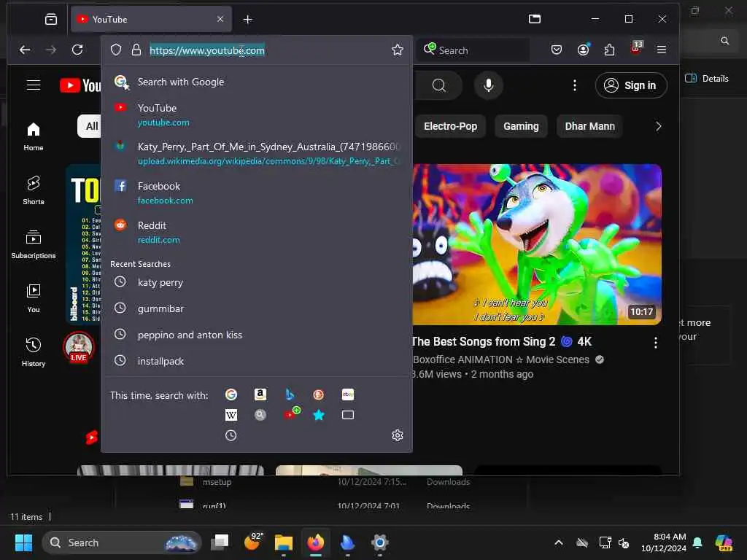The height and width of the screenshot is (560, 747).
Task: Open a new tab with the plus button
Action: point(248,20)
